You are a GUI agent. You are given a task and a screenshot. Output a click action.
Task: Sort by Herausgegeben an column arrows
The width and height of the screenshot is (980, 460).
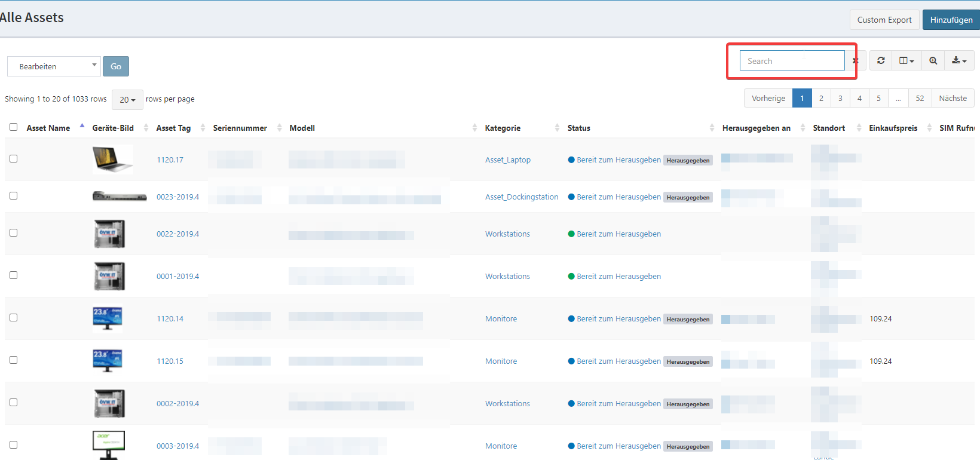tap(803, 128)
